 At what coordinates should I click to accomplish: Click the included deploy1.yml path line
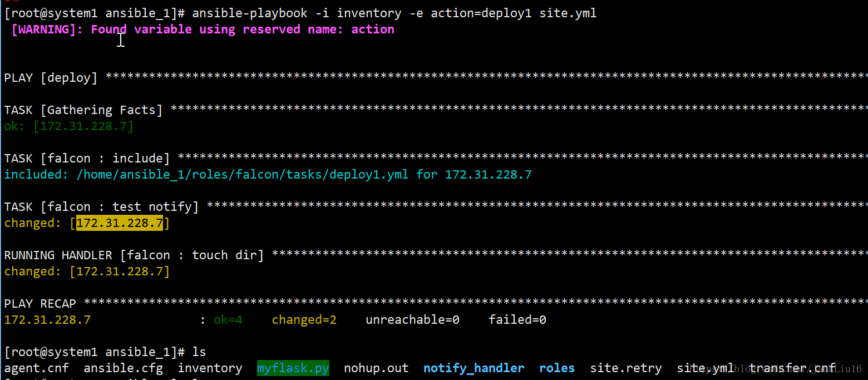[268, 175]
